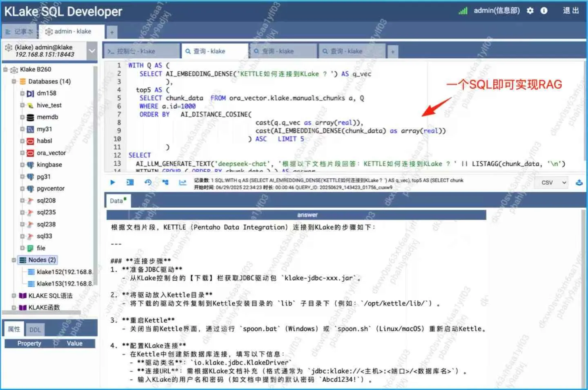Click the 退出 logout button
Image resolution: width=588 pixels, height=390 pixels.
(571, 11)
